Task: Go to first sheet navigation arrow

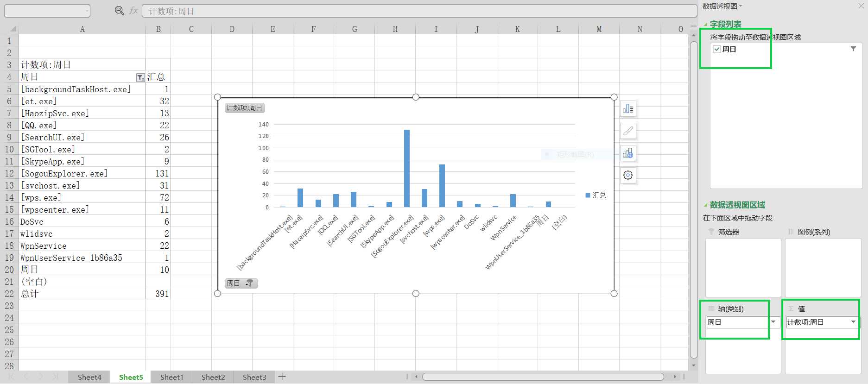Action: pyautogui.click(x=11, y=377)
